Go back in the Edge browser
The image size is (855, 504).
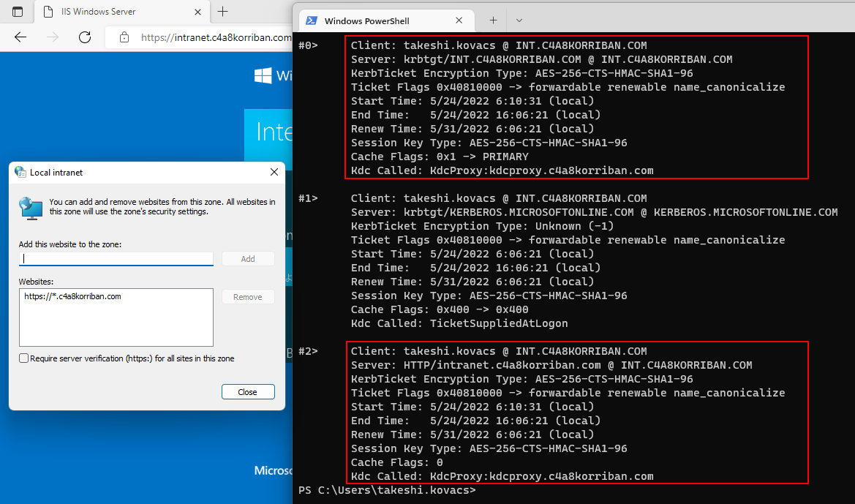[20, 37]
